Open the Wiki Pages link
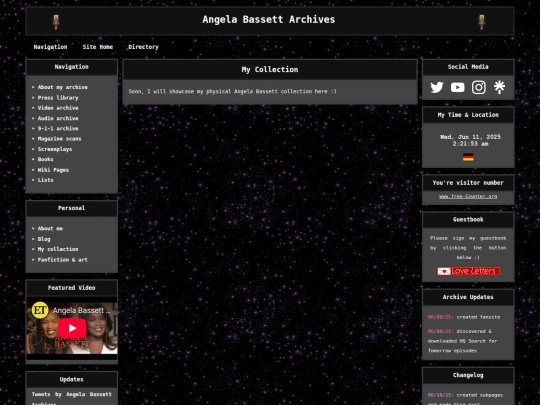Image resolution: width=540 pixels, height=405 pixels. pos(53,170)
